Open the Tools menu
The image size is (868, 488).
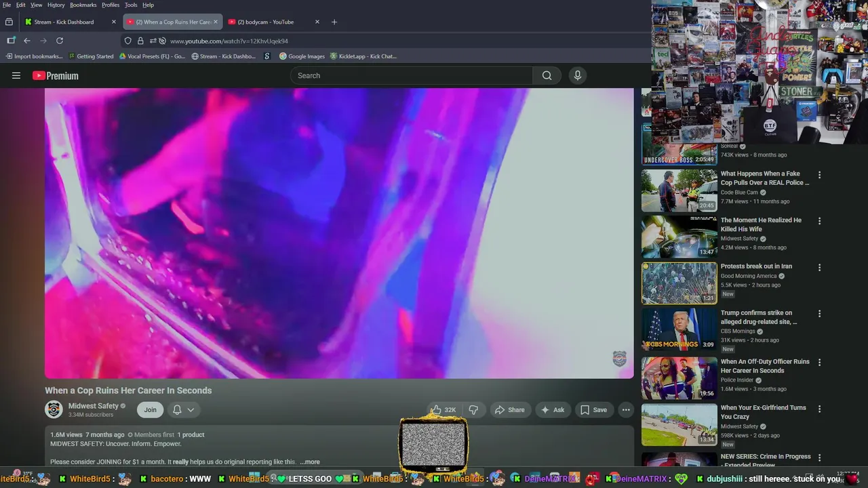[x=131, y=5]
